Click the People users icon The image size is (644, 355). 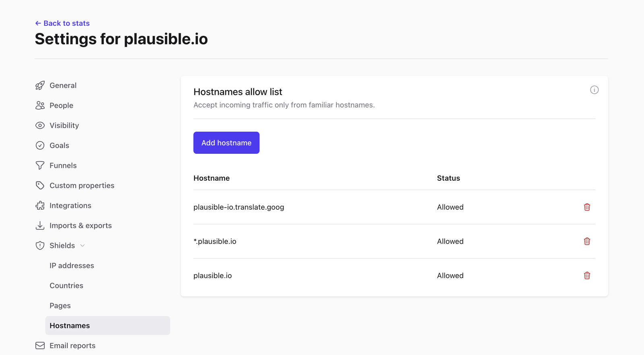40,105
